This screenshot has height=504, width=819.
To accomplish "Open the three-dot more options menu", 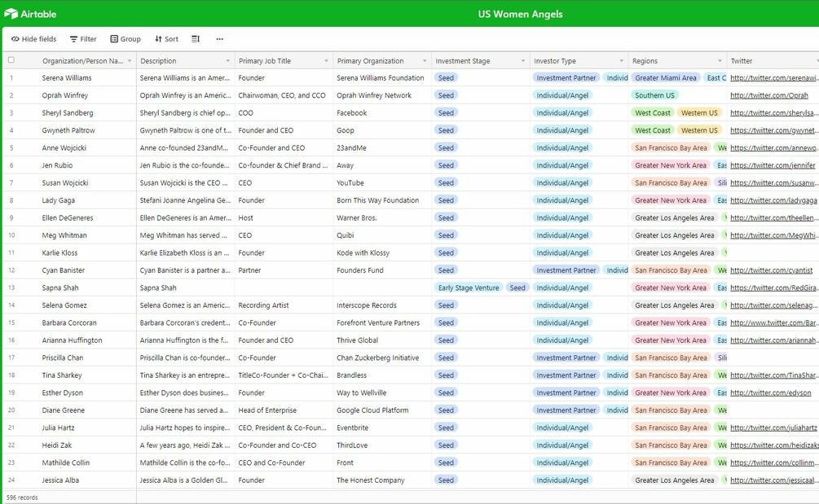I will [220, 39].
